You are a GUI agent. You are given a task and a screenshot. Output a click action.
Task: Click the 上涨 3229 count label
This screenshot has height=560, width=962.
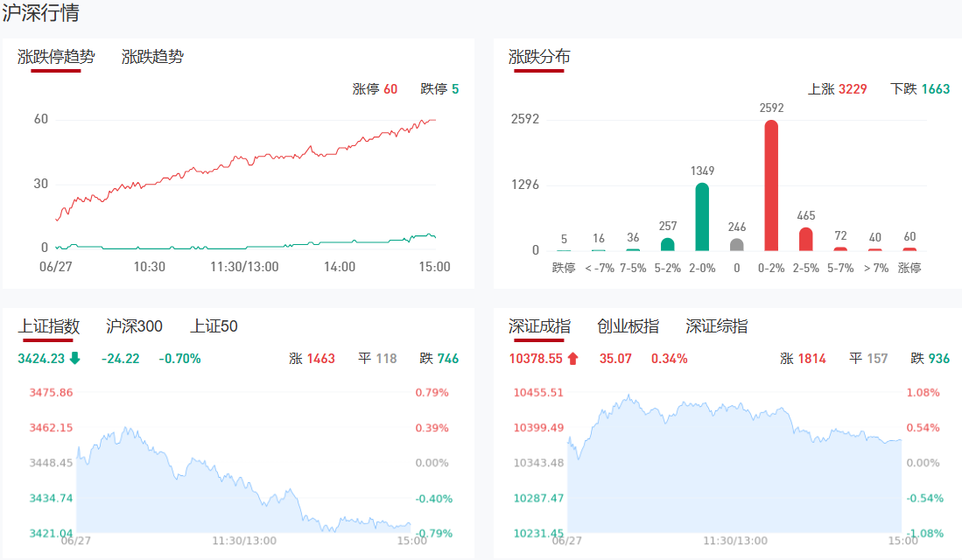tap(837, 89)
